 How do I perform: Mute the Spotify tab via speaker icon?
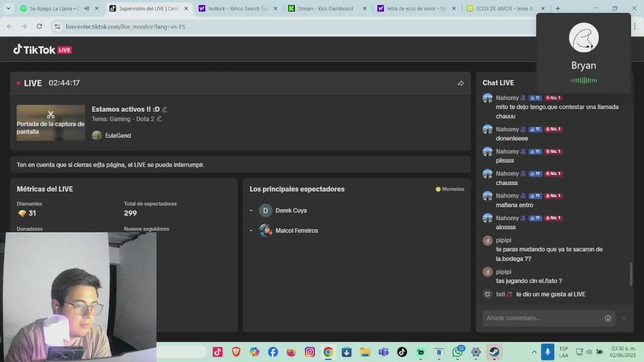pos(87,9)
